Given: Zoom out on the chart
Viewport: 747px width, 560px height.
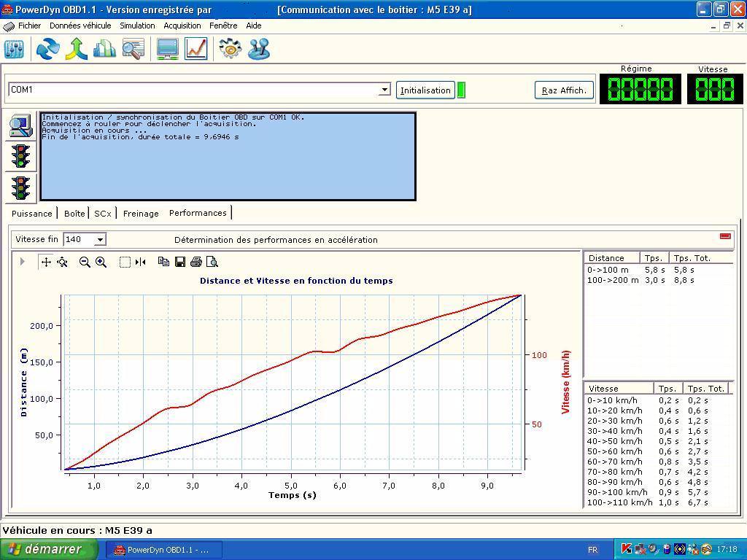Looking at the screenshot, I should pos(85,262).
